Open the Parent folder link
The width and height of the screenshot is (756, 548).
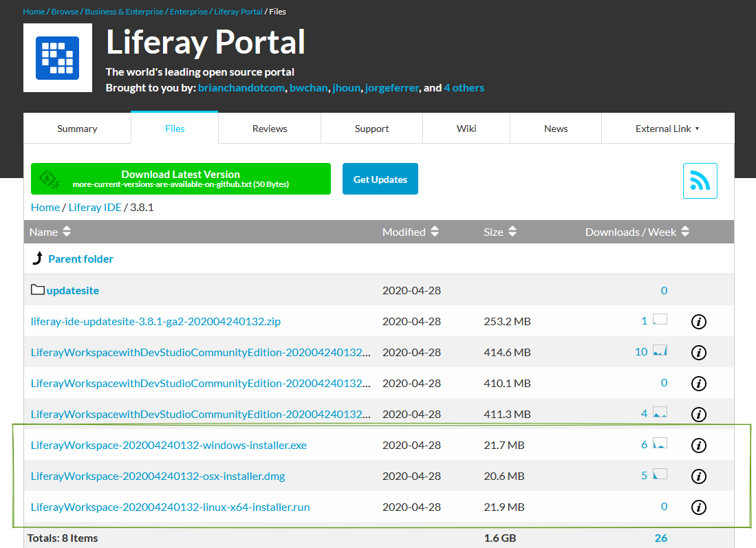click(x=80, y=259)
